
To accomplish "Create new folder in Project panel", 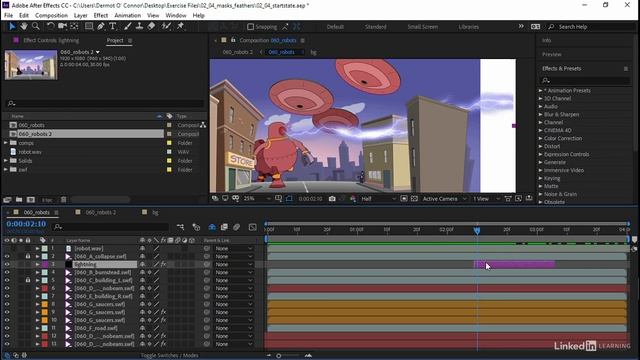I will tap(19, 200).
